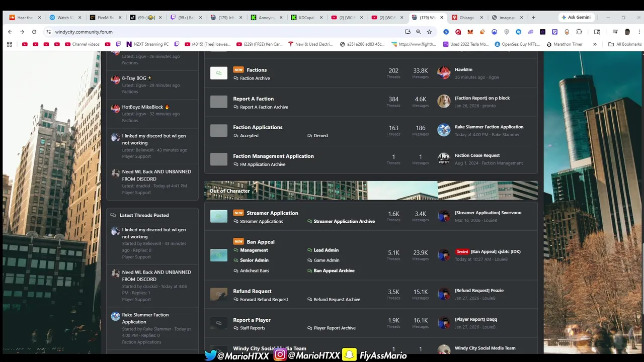Click the Report a Player node icon
Viewport: 644px width, 362px height.
point(219,323)
